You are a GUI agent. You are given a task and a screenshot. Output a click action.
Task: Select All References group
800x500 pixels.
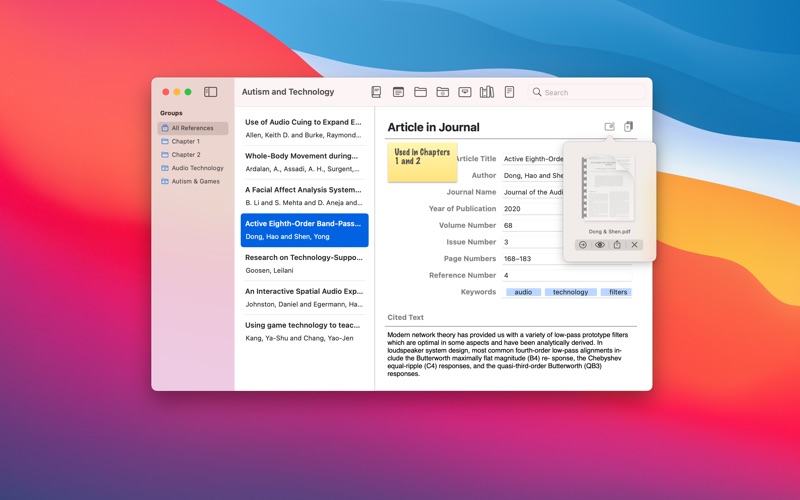coord(193,128)
